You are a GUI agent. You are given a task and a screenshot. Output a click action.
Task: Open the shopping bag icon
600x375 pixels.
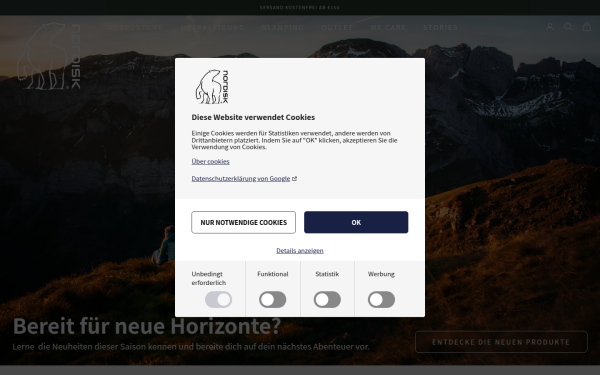[586, 26]
